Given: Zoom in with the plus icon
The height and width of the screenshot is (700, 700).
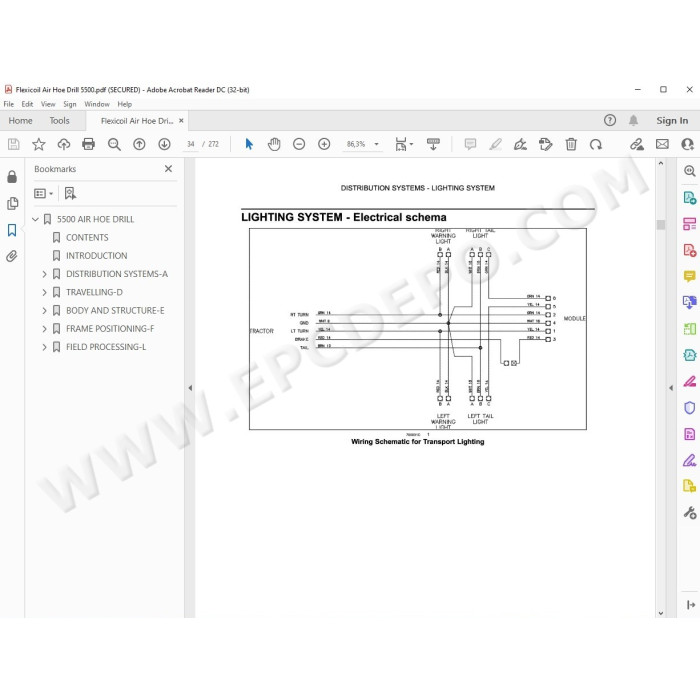Looking at the screenshot, I should [x=324, y=144].
